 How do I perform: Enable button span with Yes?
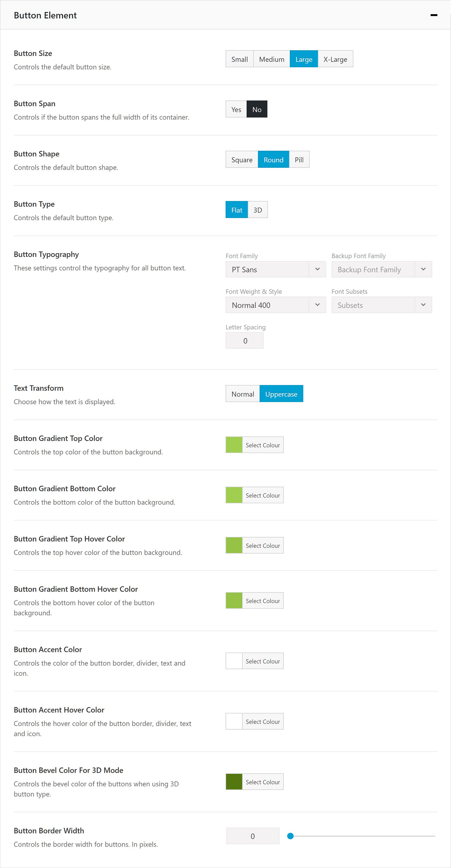pos(236,109)
